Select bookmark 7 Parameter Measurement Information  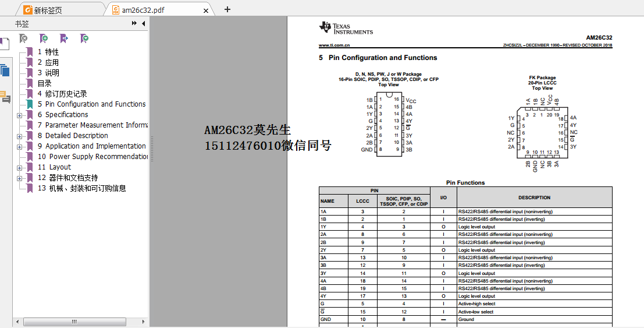(92, 125)
